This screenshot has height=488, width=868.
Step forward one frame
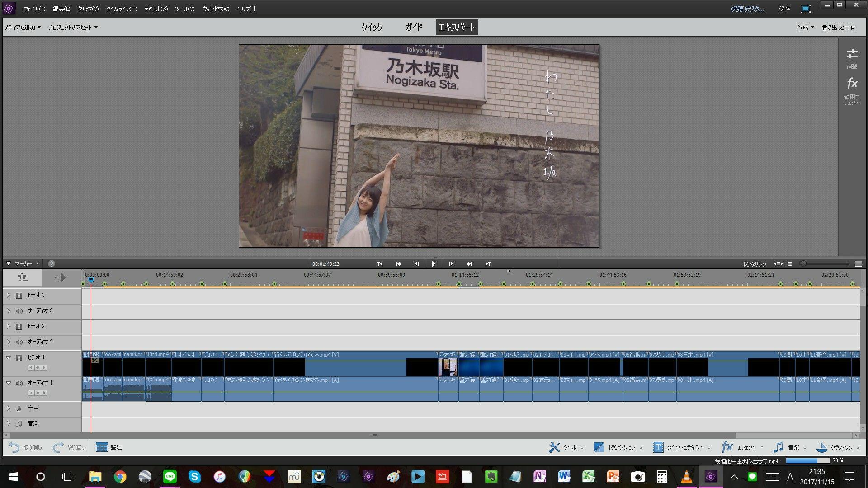pyautogui.click(x=451, y=263)
